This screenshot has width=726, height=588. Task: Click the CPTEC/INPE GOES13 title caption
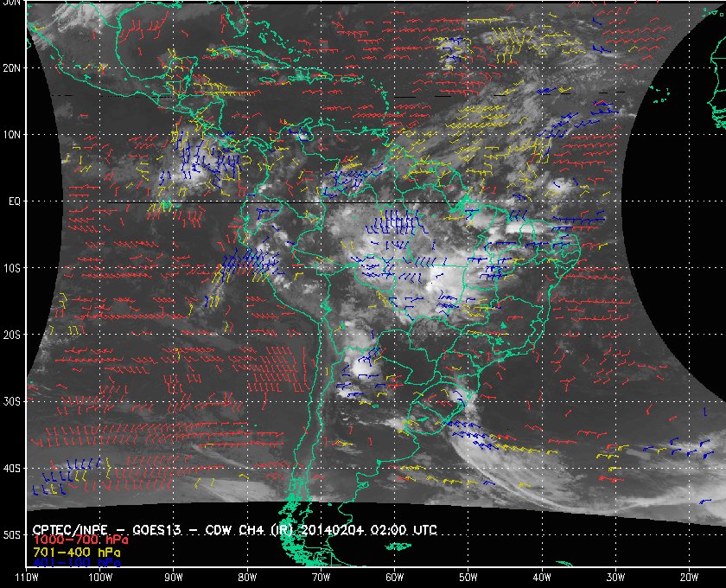(x=234, y=530)
